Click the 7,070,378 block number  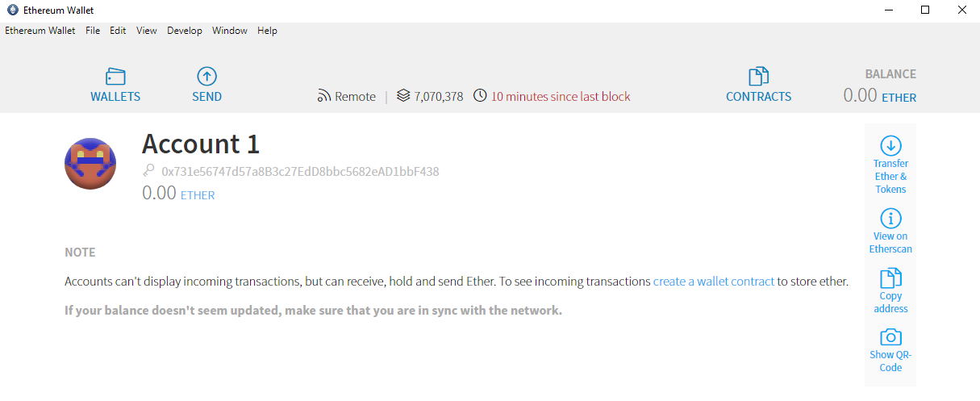click(439, 97)
